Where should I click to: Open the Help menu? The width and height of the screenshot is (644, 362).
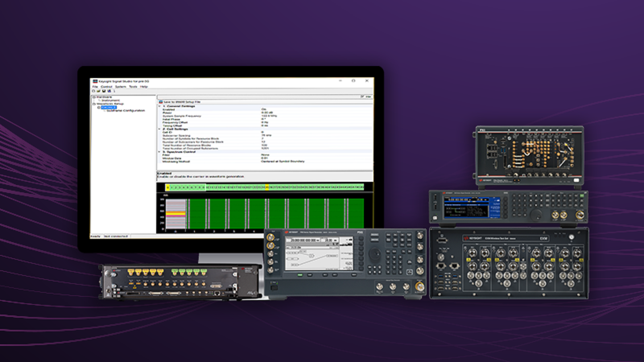(144, 86)
